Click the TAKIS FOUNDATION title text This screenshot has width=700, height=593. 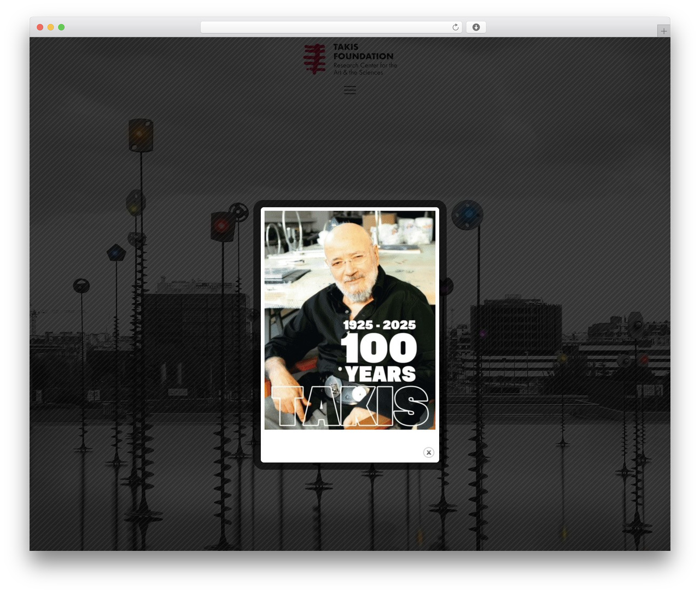pos(363,51)
